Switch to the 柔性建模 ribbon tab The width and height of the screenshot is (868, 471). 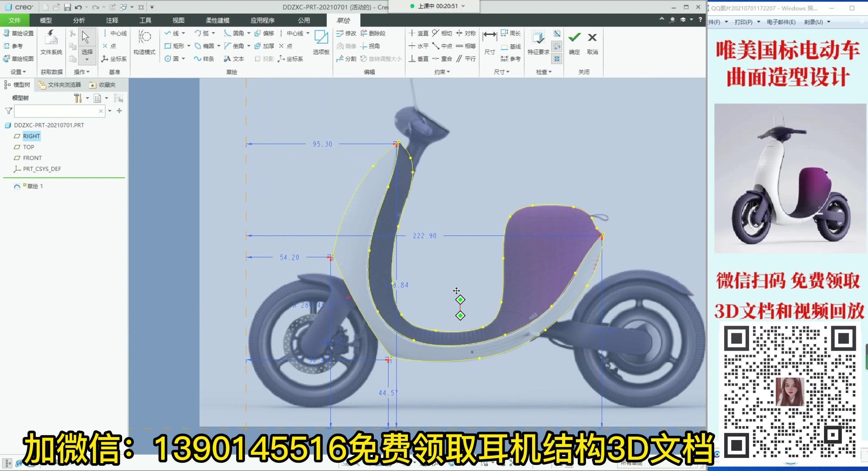coord(217,20)
